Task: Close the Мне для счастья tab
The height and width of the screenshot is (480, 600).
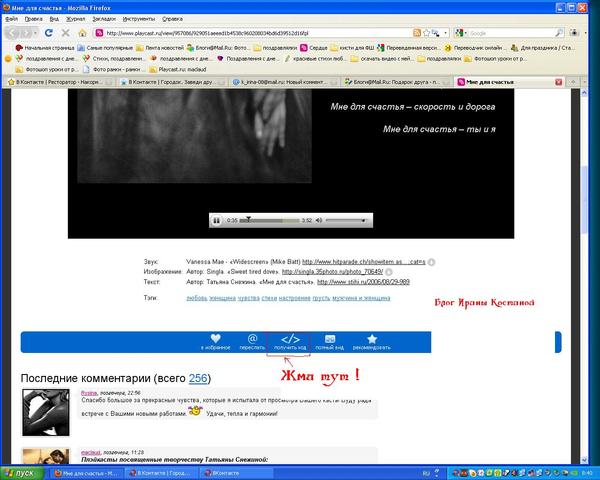Action: click(x=559, y=82)
